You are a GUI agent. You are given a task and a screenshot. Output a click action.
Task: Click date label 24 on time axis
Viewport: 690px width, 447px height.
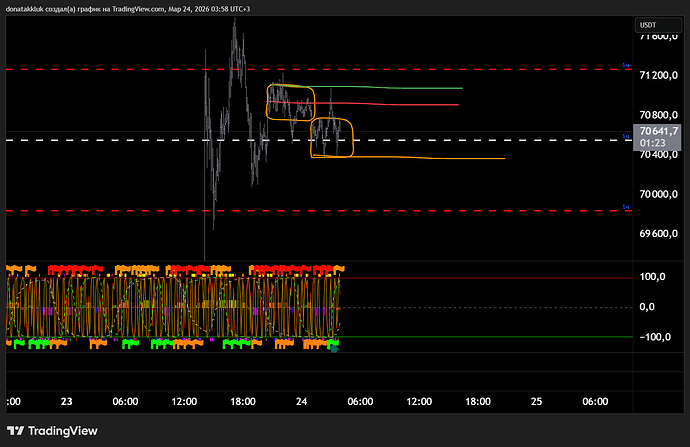pyautogui.click(x=301, y=401)
